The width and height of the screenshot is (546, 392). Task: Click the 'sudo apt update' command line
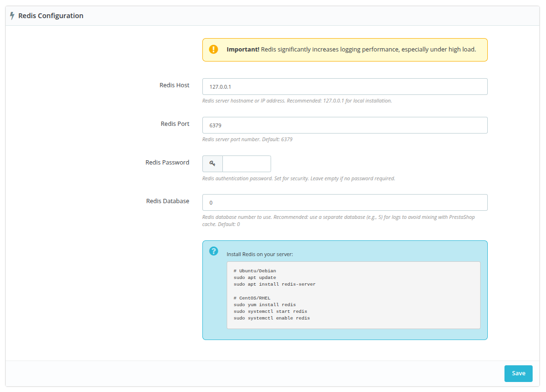[255, 278]
